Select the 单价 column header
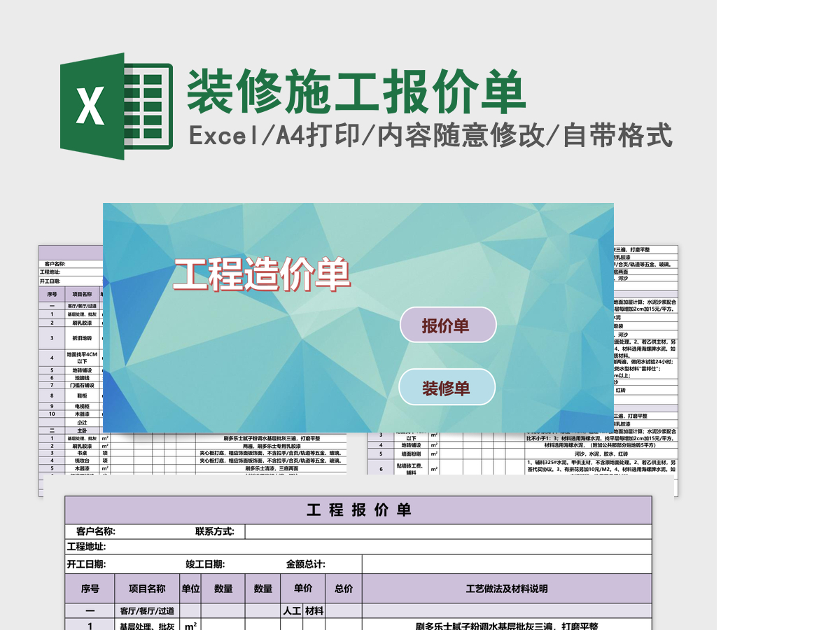The height and width of the screenshot is (630, 840). pos(303,589)
